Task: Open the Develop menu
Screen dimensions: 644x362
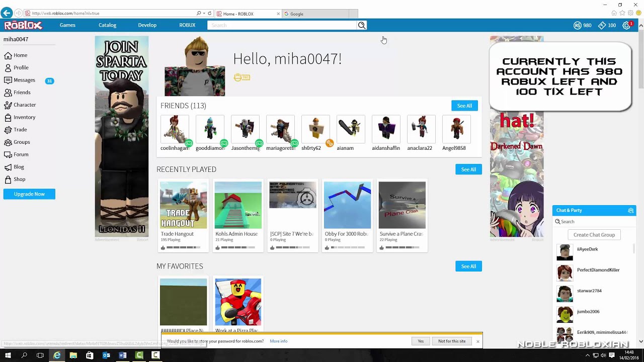Action: tap(147, 25)
